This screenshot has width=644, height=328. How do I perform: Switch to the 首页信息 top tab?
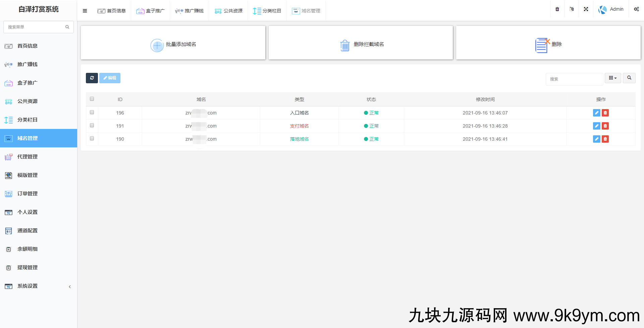(x=112, y=11)
